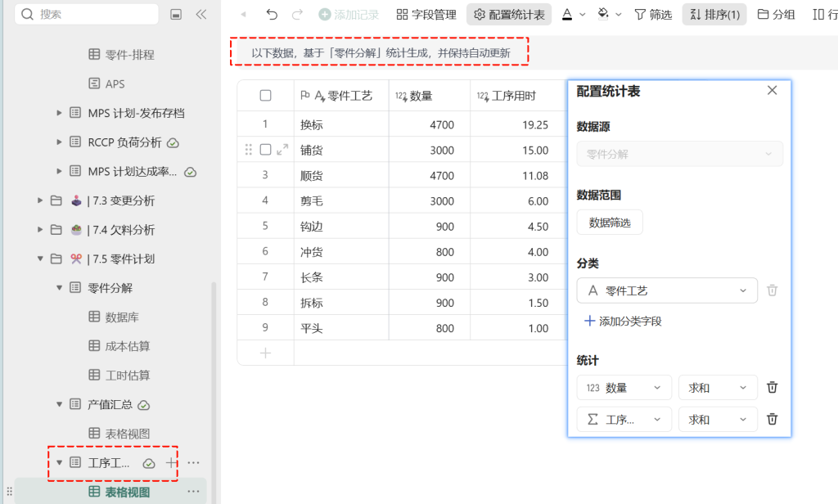Viewport: 838px width, 504px height.
Task: Toggle select-all checkbox in table header
Action: [x=266, y=96]
